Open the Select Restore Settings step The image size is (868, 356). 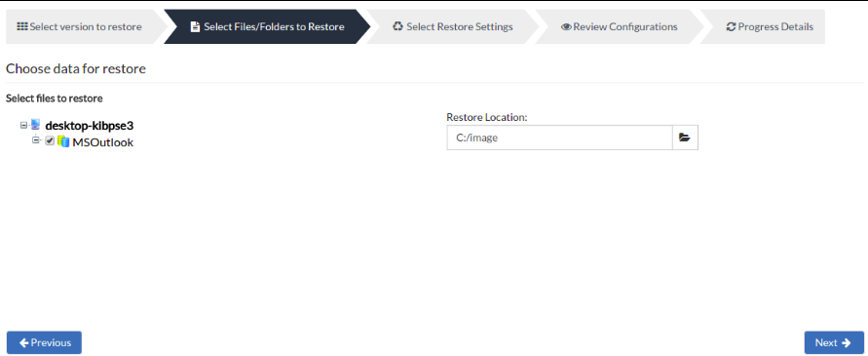click(453, 26)
